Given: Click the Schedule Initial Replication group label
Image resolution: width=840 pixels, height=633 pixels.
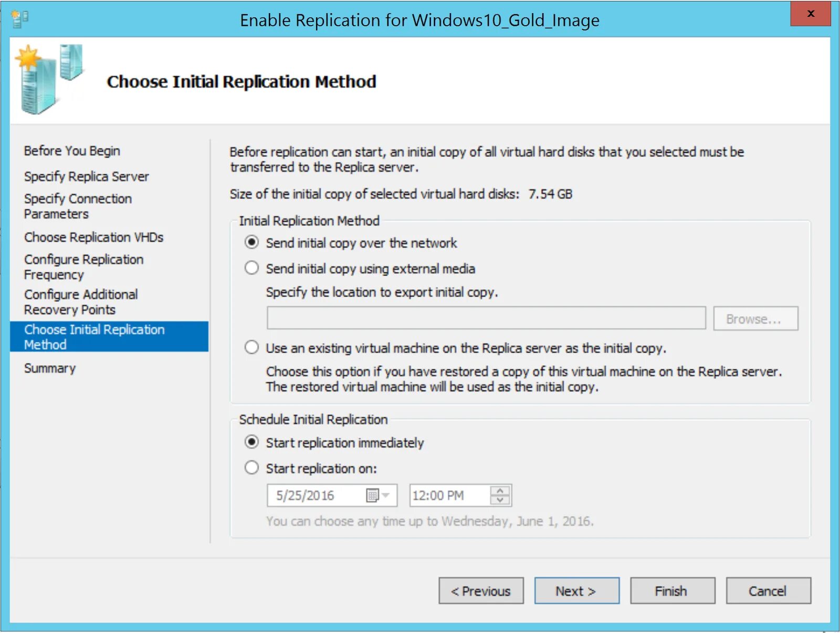Looking at the screenshot, I should [313, 420].
